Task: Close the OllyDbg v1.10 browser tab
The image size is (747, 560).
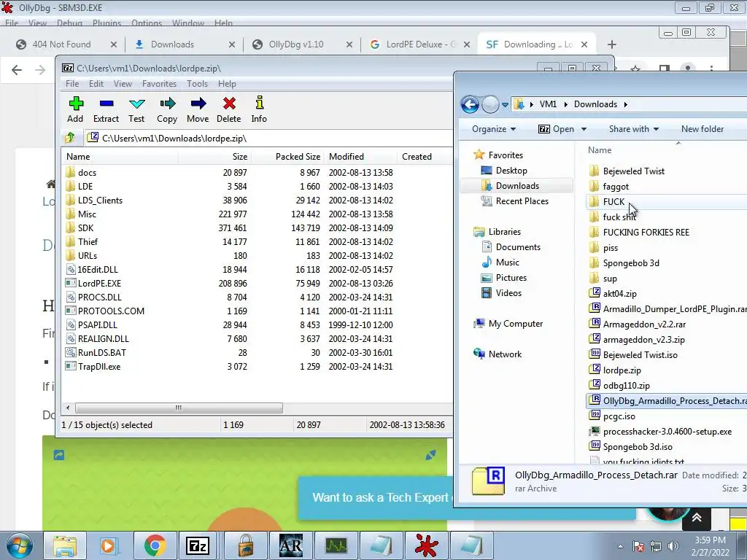Action: coord(349,44)
